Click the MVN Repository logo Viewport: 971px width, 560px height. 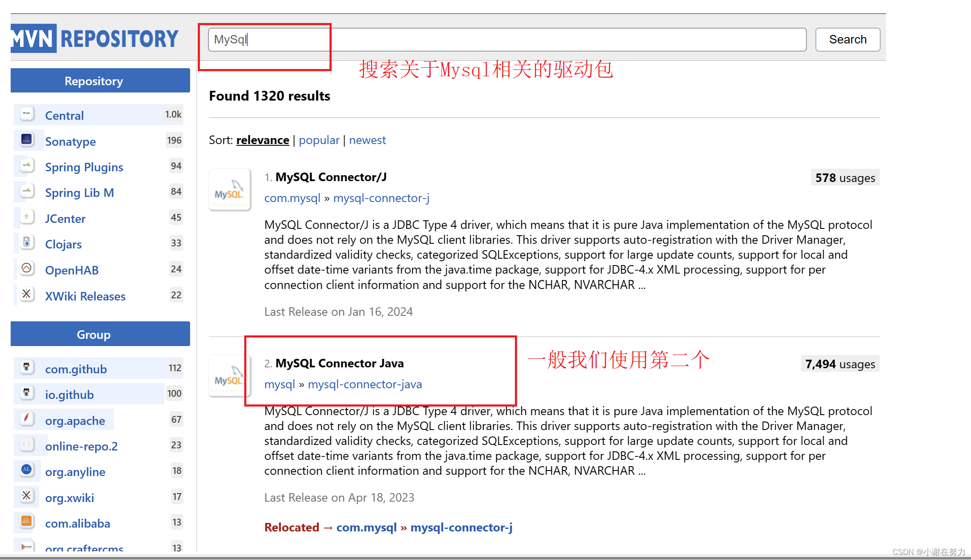click(95, 38)
